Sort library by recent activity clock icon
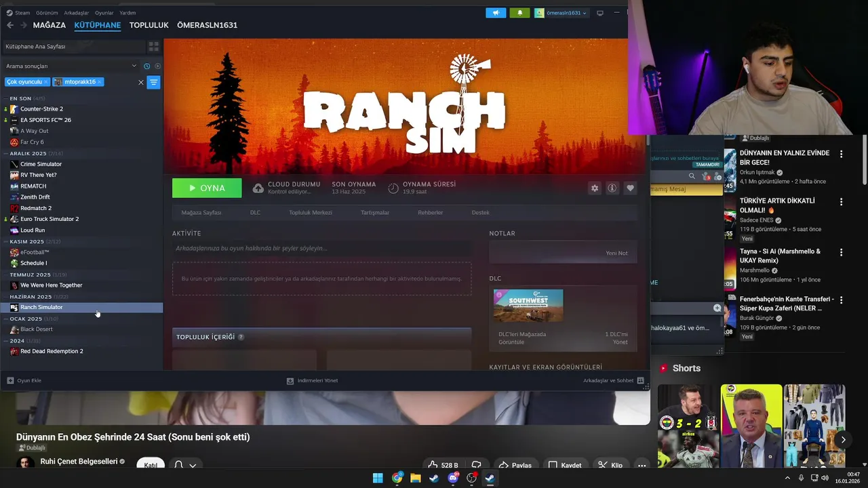868x488 pixels. tap(146, 66)
